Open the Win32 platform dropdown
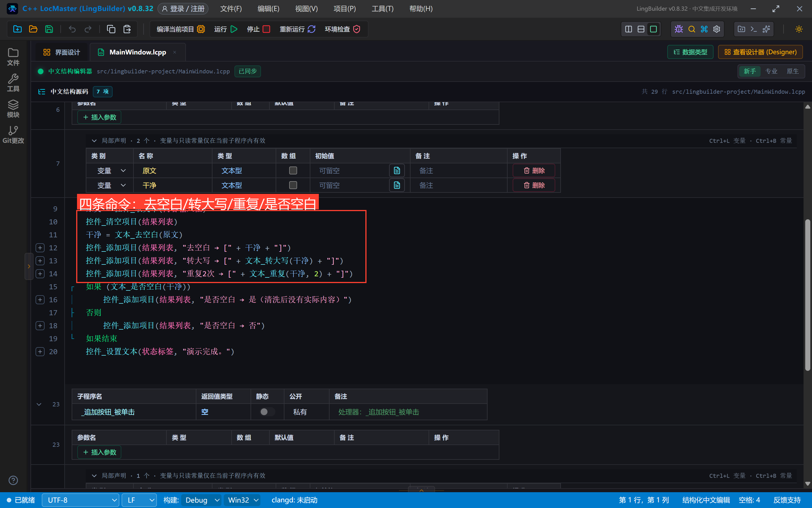Screen dimensions: 812x508 click(242, 500)
